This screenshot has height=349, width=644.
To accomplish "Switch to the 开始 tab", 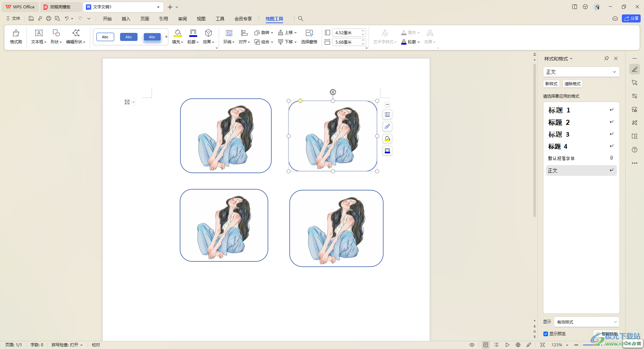I will point(107,18).
